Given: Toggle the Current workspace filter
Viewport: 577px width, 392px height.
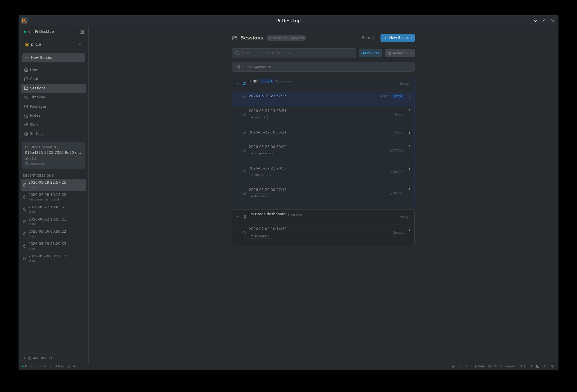Looking at the screenshot, I should (x=323, y=67).
